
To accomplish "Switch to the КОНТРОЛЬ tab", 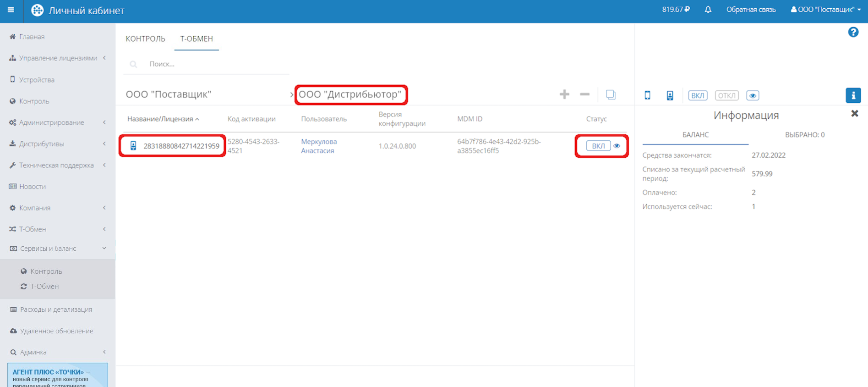I will pyautogui.click(x=145, y=39).
